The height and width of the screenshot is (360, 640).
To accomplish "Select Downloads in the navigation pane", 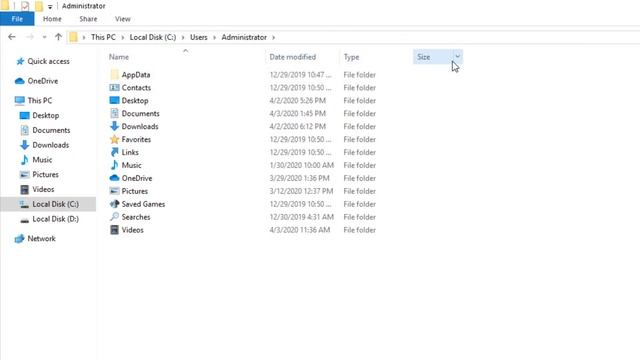I will pyautogui.click(x=51, y=145).
